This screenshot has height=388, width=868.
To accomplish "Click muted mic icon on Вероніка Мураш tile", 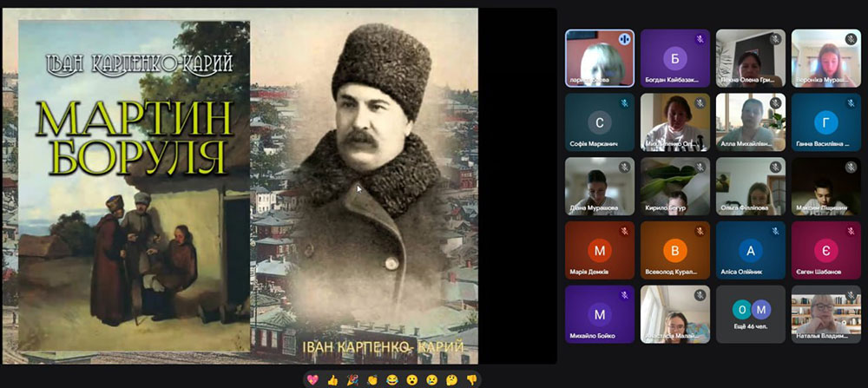I will coord(851,39).
